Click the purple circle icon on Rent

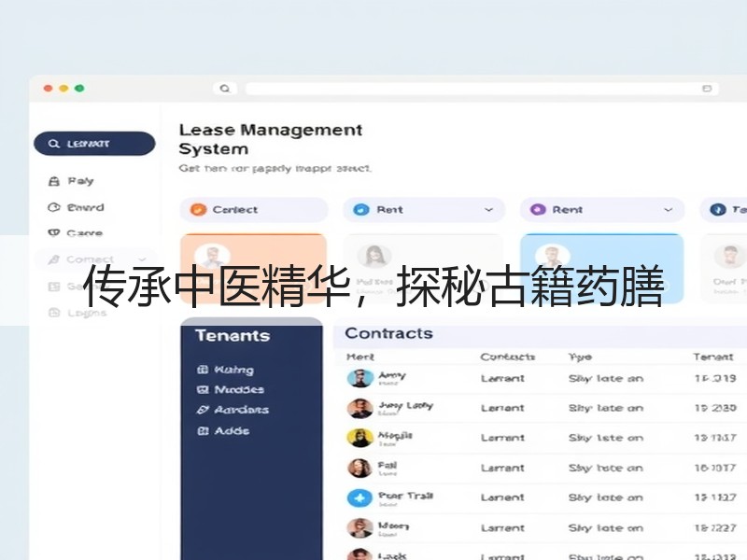[x=538, y=209]
